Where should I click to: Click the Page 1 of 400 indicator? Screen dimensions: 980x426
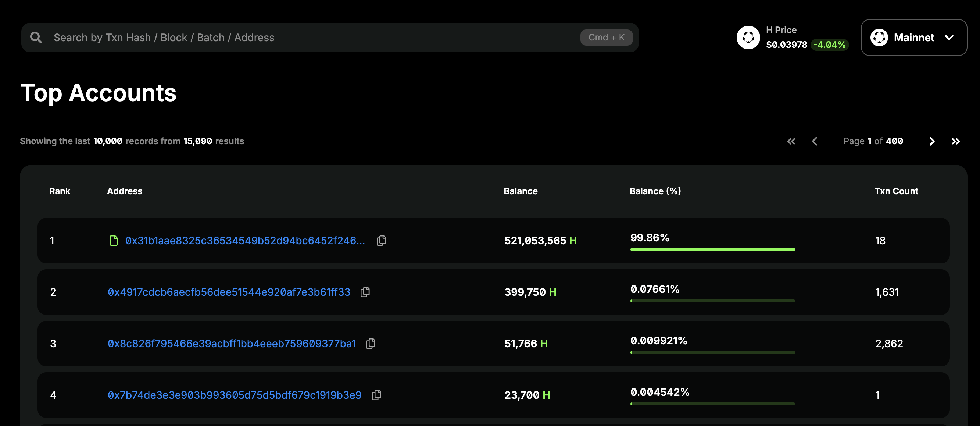[x=873, y=141]
